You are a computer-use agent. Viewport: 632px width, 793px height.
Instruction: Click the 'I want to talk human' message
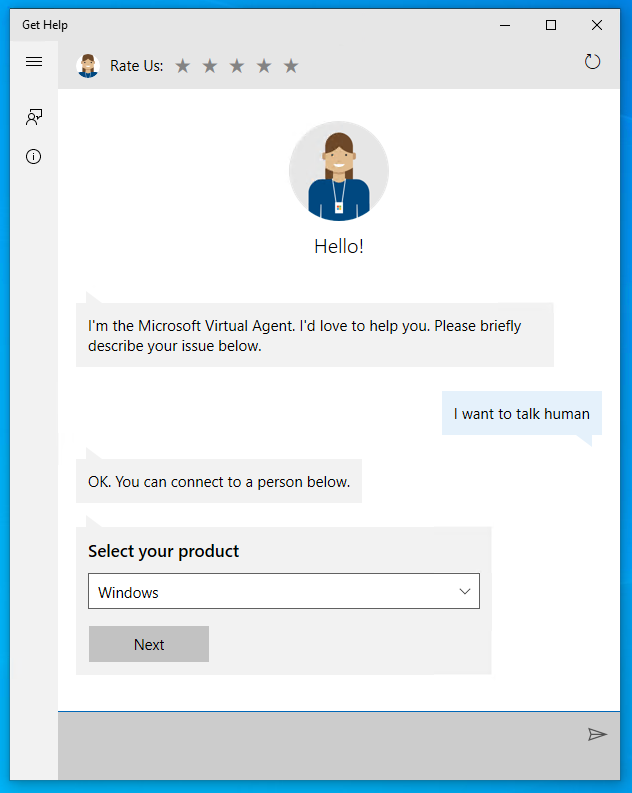click(x=522, y=414)
